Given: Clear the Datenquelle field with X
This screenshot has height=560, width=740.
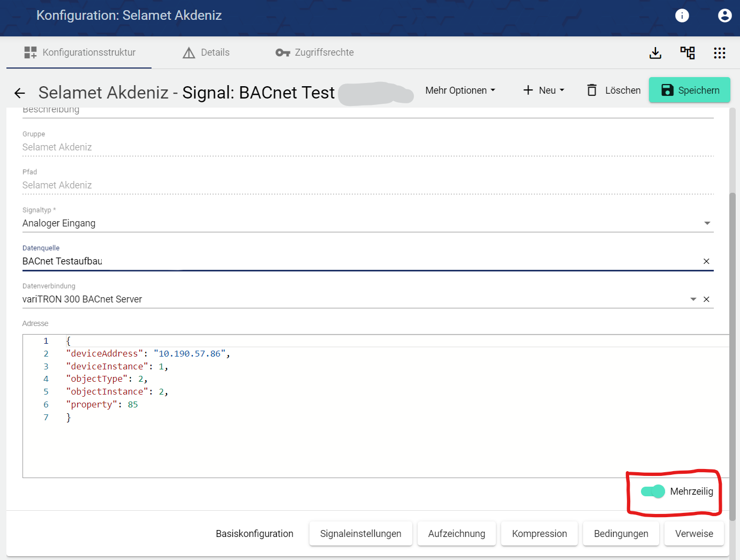Looking at the screenshot, I should pyautogui.click(x=706, y=261).
